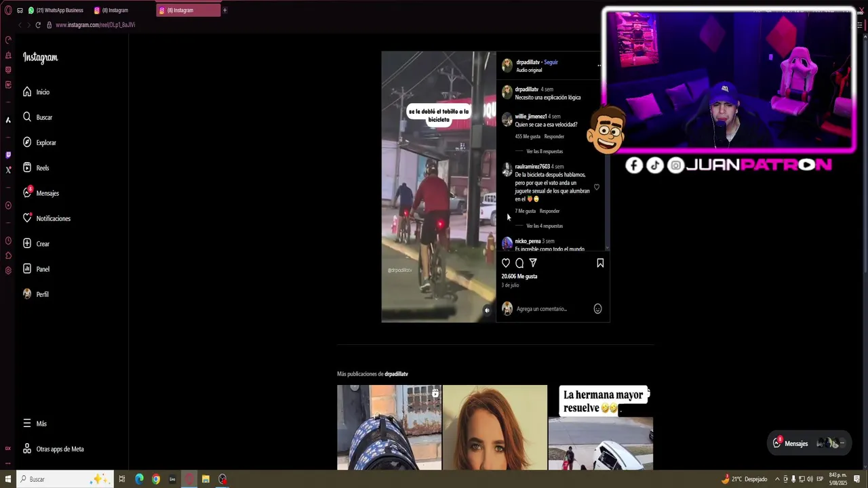The image size is (868, 488).
Task: Click comments scrollbar down arrow
Action: pos(606,248)
